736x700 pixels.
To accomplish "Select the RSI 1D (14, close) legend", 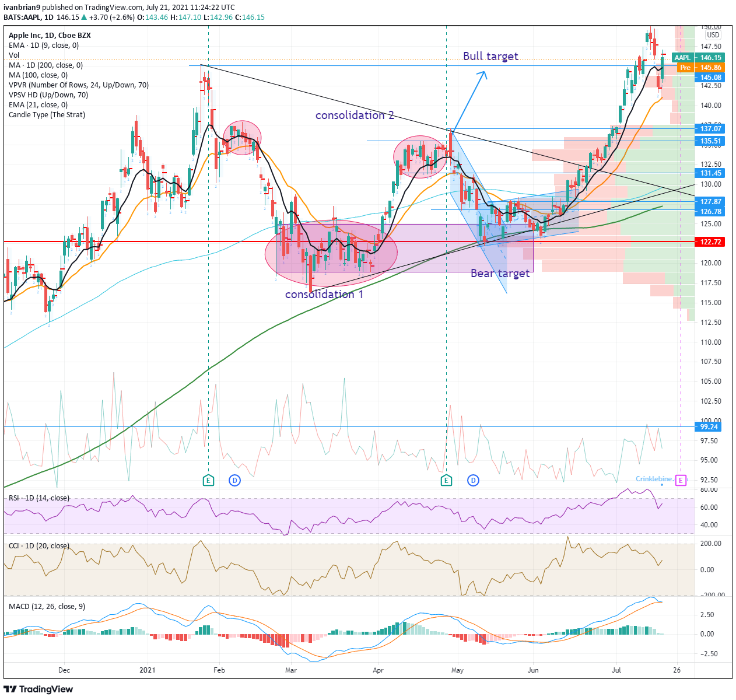I will [38, 498].
